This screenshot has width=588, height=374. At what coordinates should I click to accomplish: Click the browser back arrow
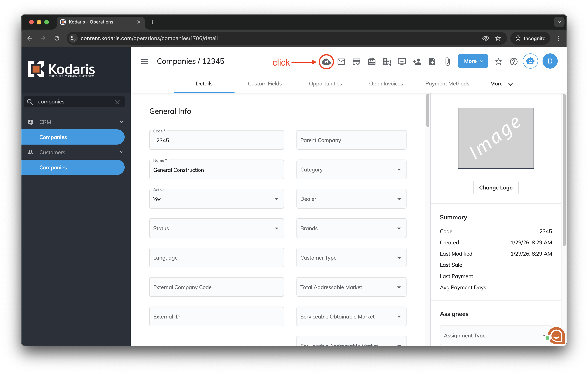pos(30,38)
